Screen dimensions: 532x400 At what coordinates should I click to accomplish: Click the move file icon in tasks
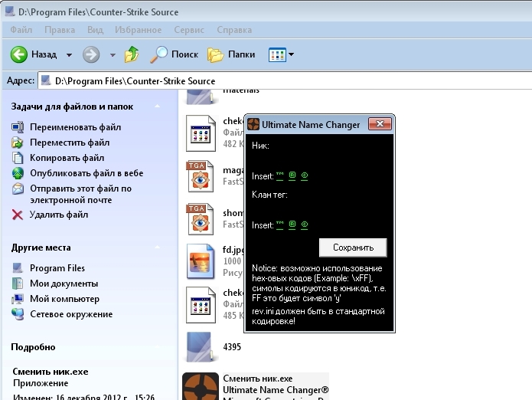[18, 143]
